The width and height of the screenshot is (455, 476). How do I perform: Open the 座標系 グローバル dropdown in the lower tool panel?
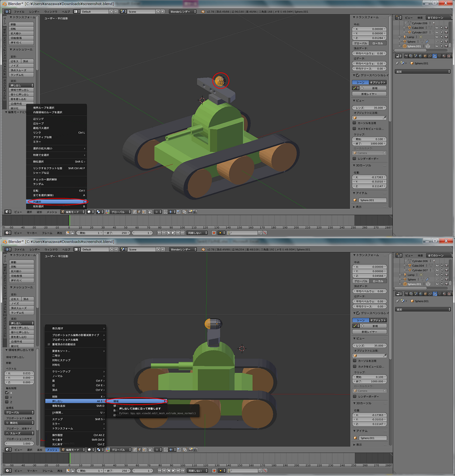[19, 412]
